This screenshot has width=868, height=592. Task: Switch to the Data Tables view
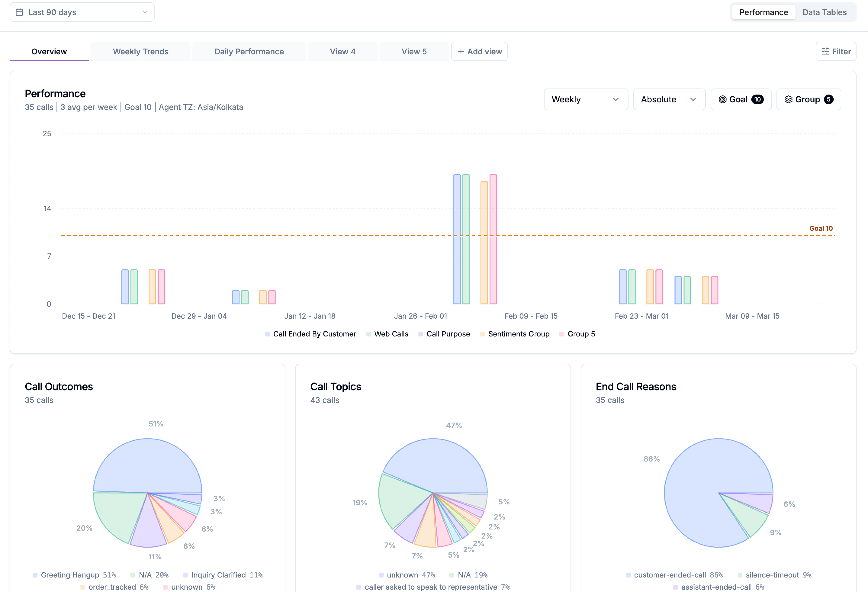[x=825, y=12]
